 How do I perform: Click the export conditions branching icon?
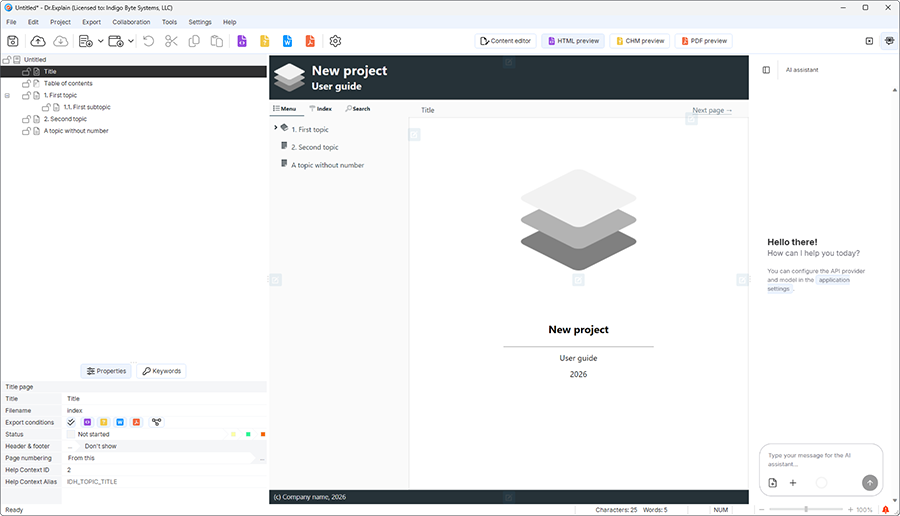click(156, 422)
